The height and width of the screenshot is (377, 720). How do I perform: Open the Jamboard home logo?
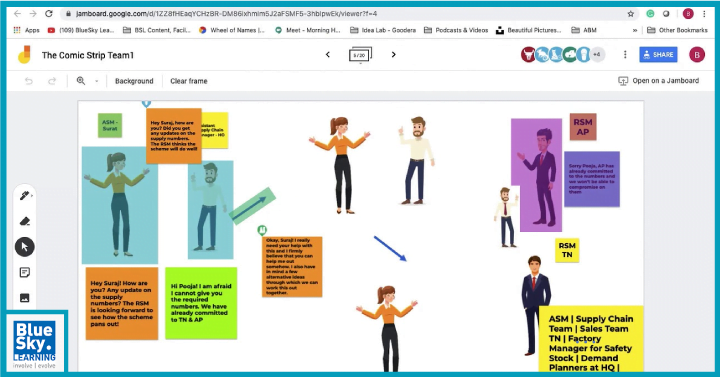click(24, 55)
